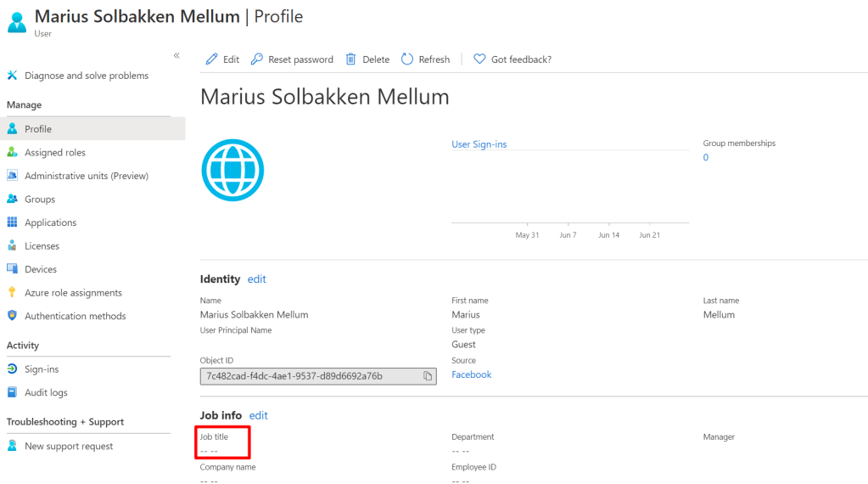Open Diagnose and solve problems
Viewport: 868px width, 484px height.
click(86, 76)
